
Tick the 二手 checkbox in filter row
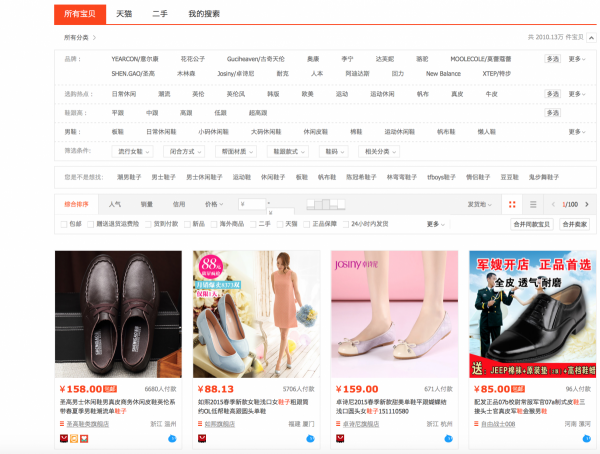point(253,224)
